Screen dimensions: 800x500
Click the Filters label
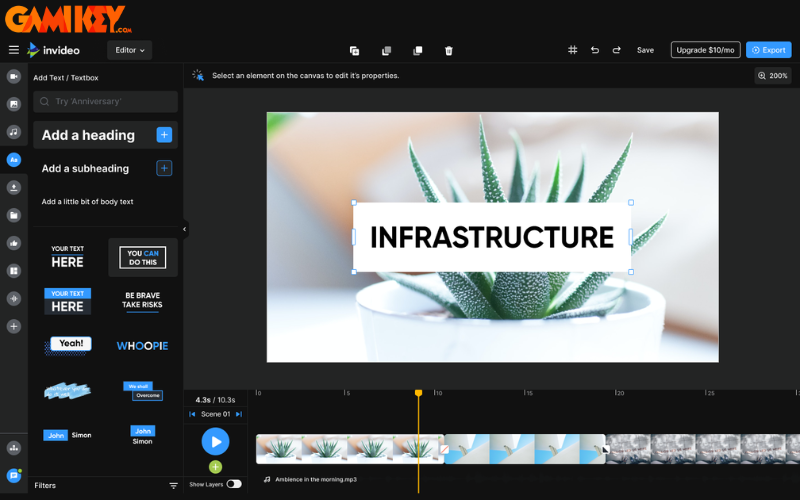click(x=45, y=486)
